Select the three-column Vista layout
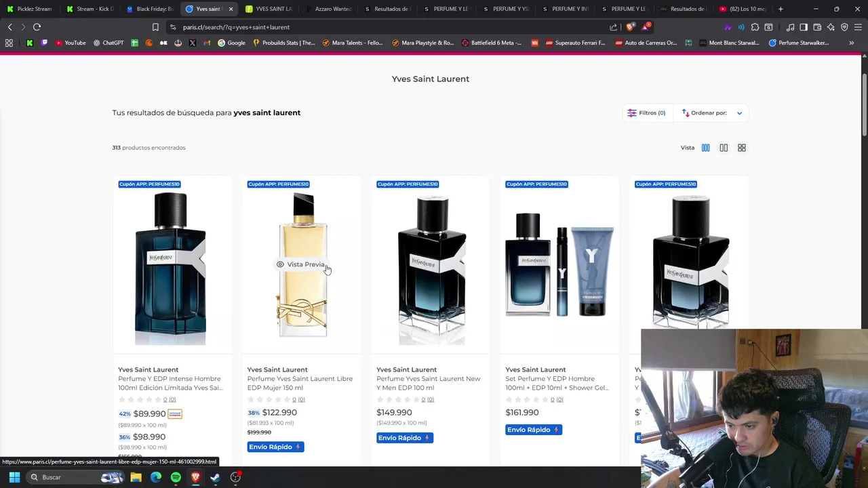 point(705,148)
